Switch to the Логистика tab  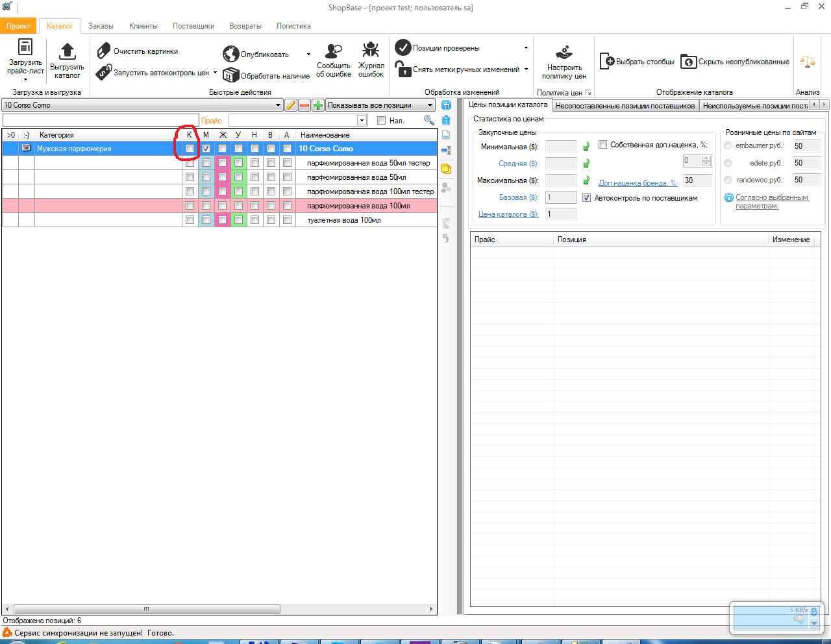[293, 26]
